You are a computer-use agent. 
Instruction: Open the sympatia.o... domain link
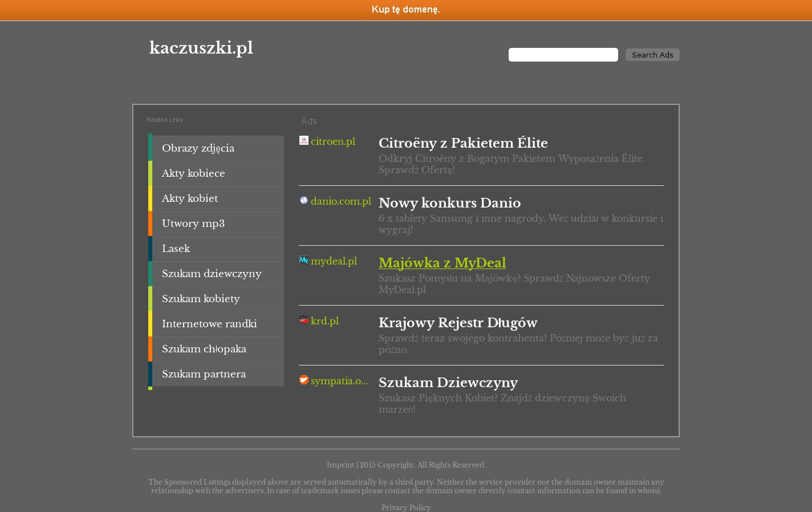(339, 381)
